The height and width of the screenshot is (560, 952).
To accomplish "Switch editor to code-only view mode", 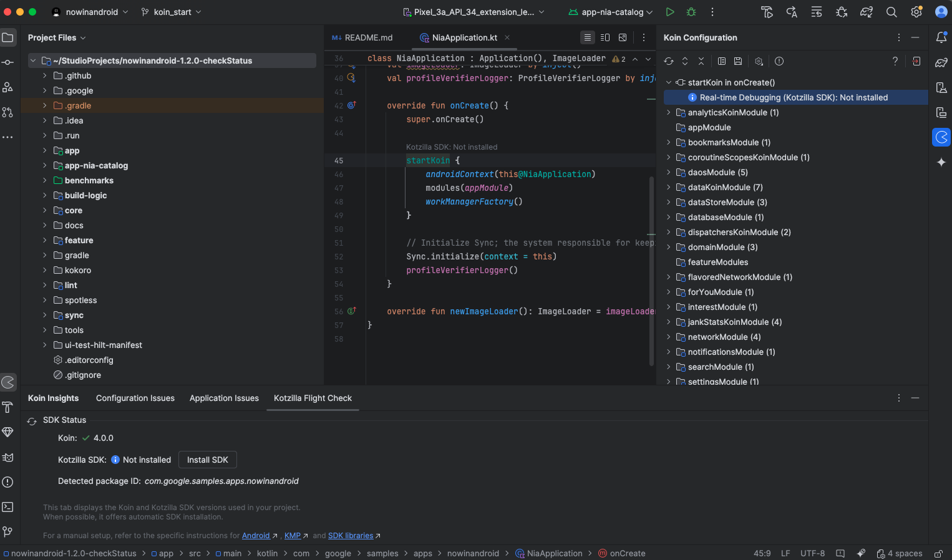I will [588, 37].
